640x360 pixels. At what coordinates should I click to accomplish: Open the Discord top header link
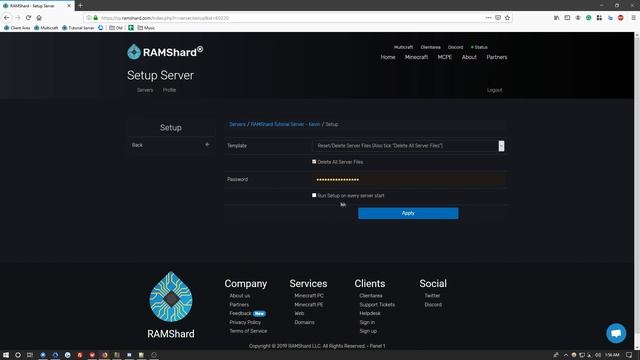click(x=455, y=47)
